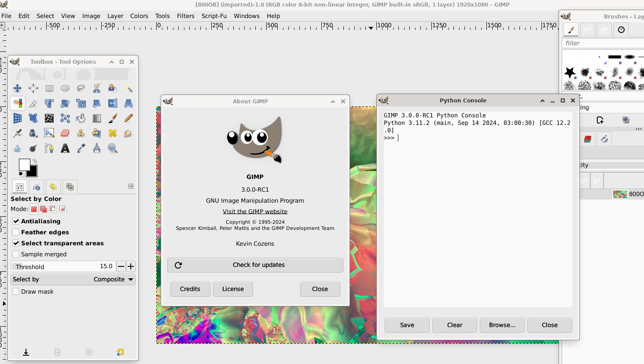Open the Credits in About GIMP
644x364 pixels.
tap(190, 289)
